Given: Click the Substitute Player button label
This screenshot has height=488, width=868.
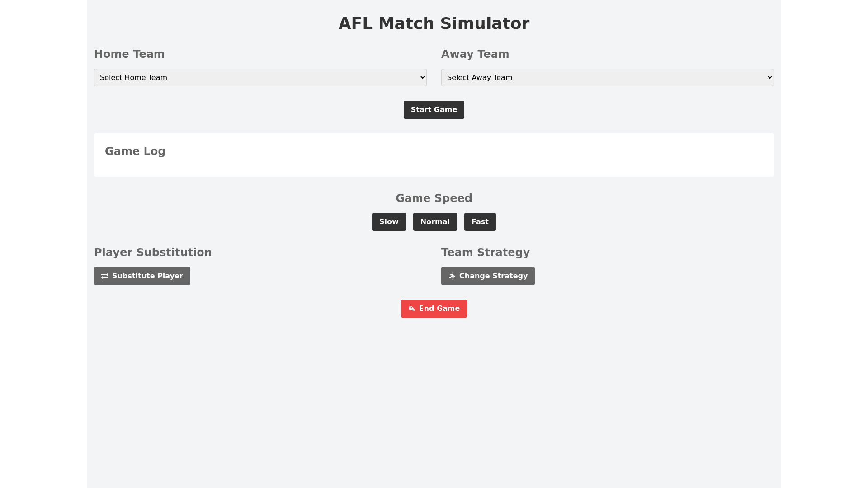Looking at the screenshot, I should pos(147,276).
